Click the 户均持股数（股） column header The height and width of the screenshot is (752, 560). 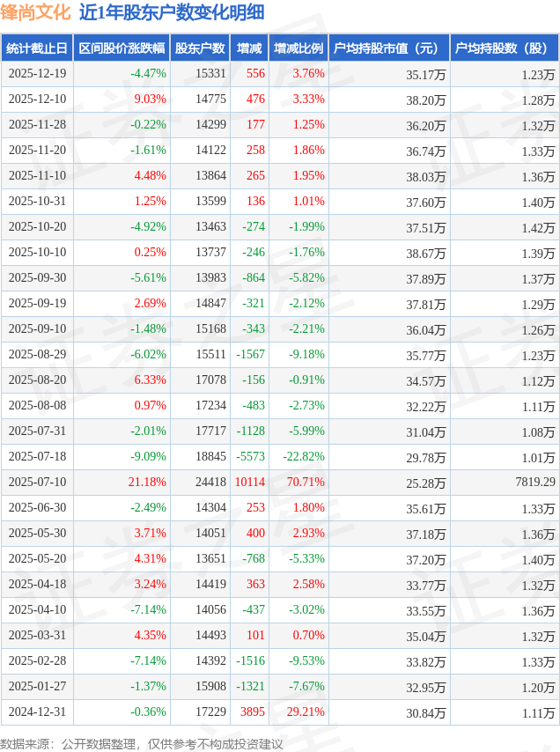tap(504, 48)
